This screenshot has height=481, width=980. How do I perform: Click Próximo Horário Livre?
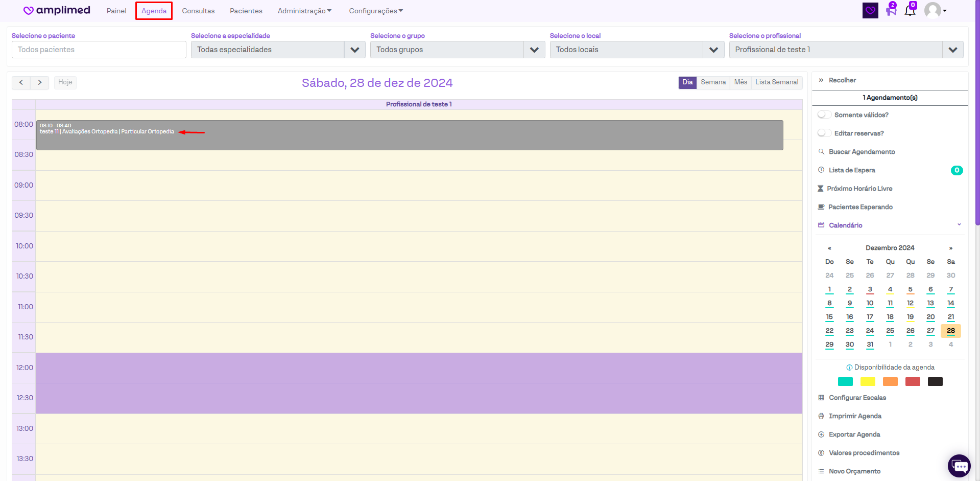pos(859,189)
